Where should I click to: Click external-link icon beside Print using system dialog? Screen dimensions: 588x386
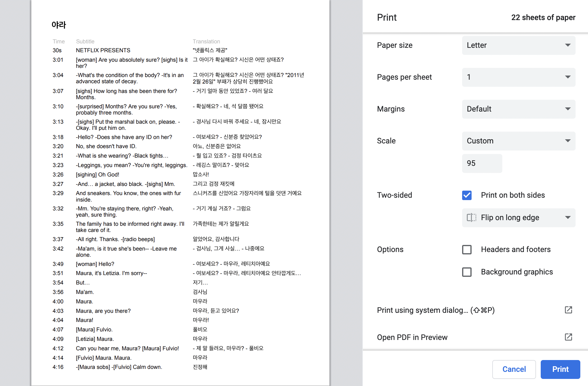point(568,310)
